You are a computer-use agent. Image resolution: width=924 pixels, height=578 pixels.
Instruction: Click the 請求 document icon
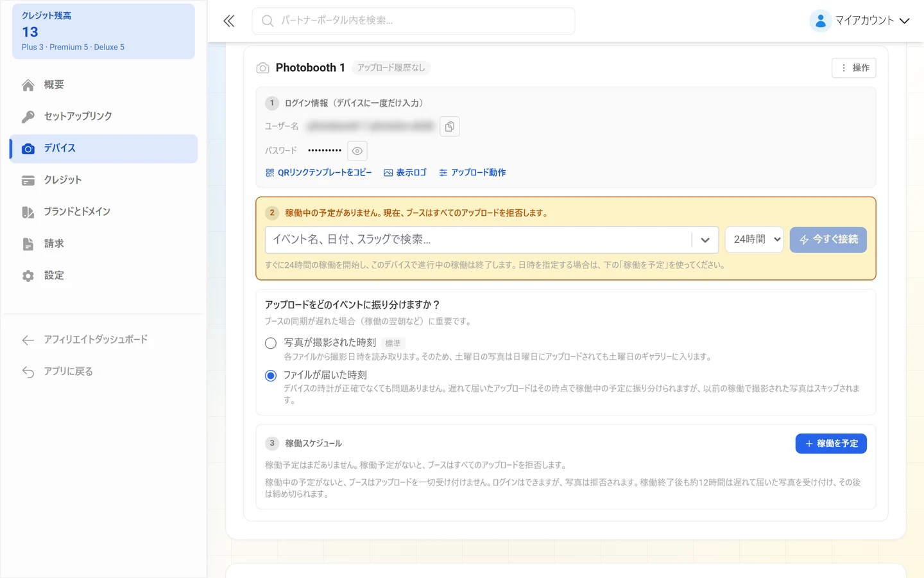28,244
